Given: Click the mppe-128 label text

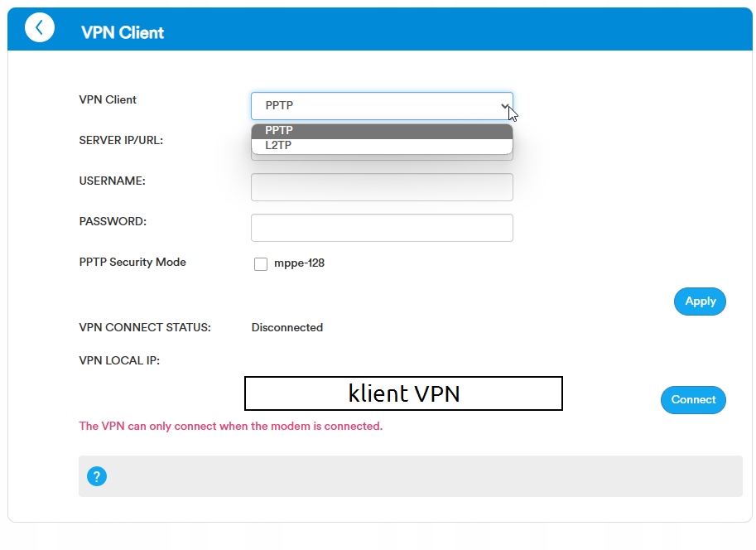Looking at the screenshot, I should 299,263.
